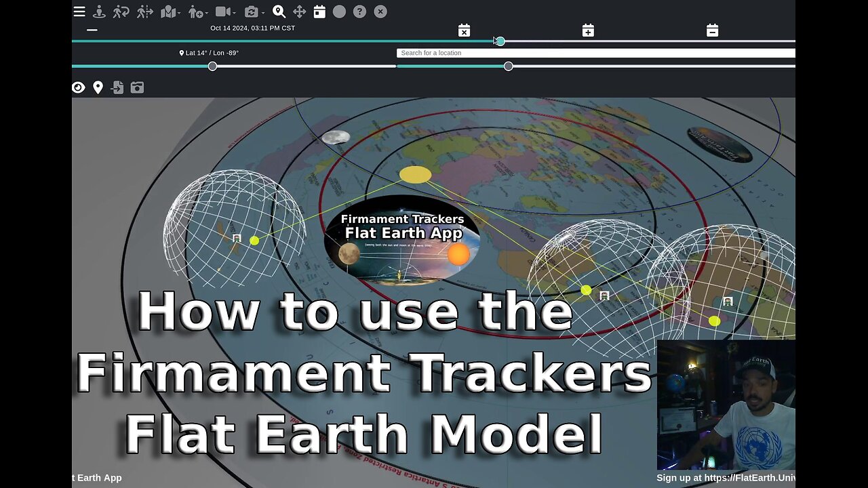Click the map pin marker icon
Viewport: 868px width, 488px height.
[98, 87]
